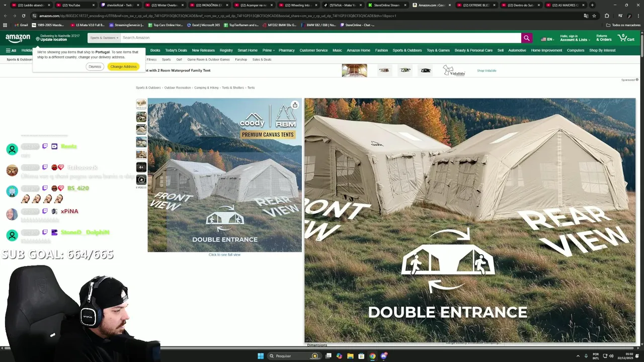Switch to the StereOnline Stream tab

tap(386, 5)
